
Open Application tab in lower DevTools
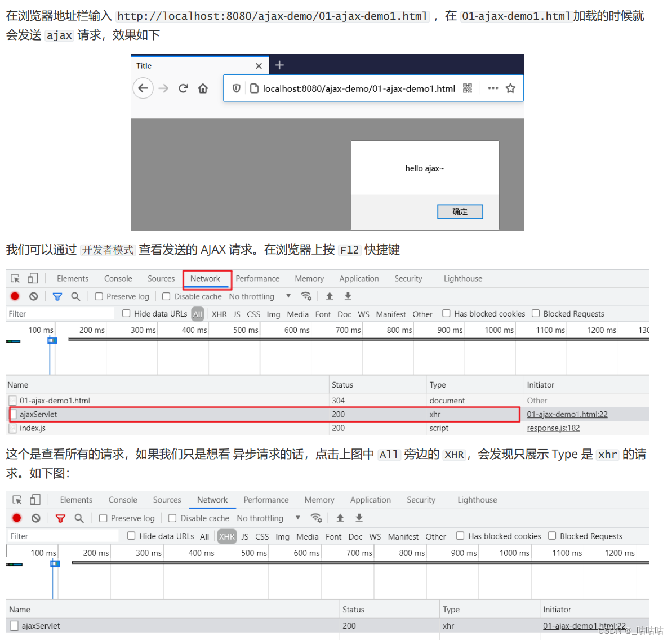coord(370,500)
